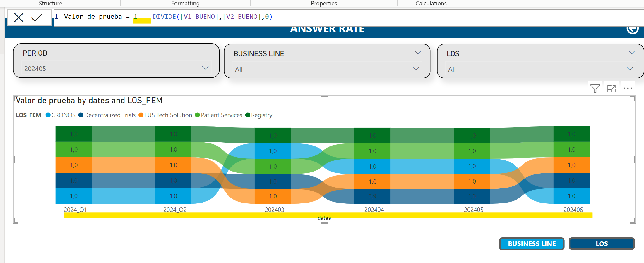This screenshot has height=263, width=644.
Task: Open more options ellipsis on visual
Action: click(628, 88)
